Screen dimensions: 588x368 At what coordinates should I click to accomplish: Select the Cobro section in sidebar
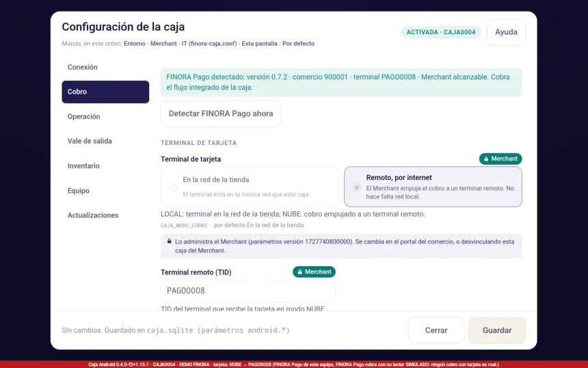105,92
